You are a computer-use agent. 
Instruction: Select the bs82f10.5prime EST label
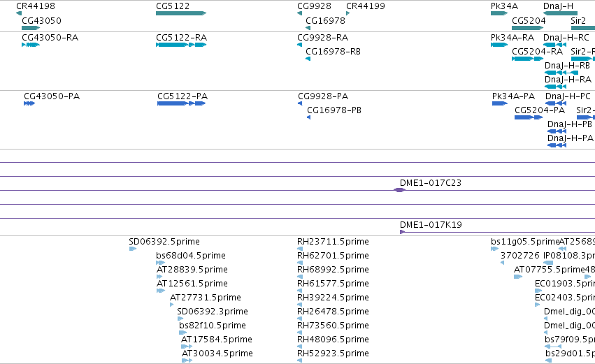click(x=213, y=326)
